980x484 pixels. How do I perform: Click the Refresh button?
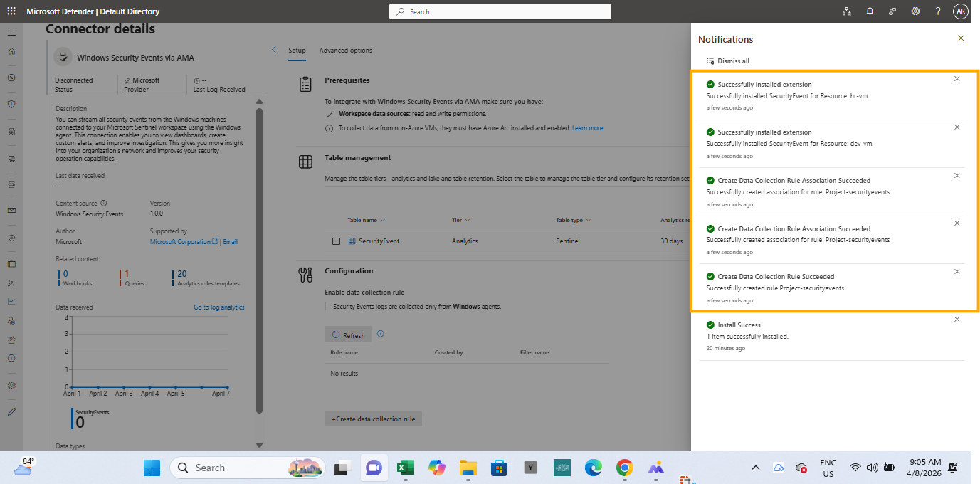click(348, 335)
